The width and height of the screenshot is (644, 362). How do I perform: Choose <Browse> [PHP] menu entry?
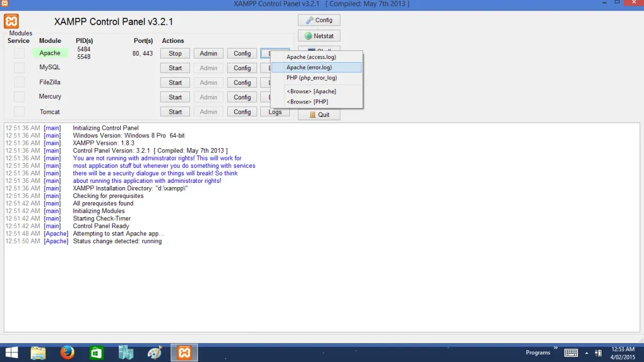coord(317,101)
